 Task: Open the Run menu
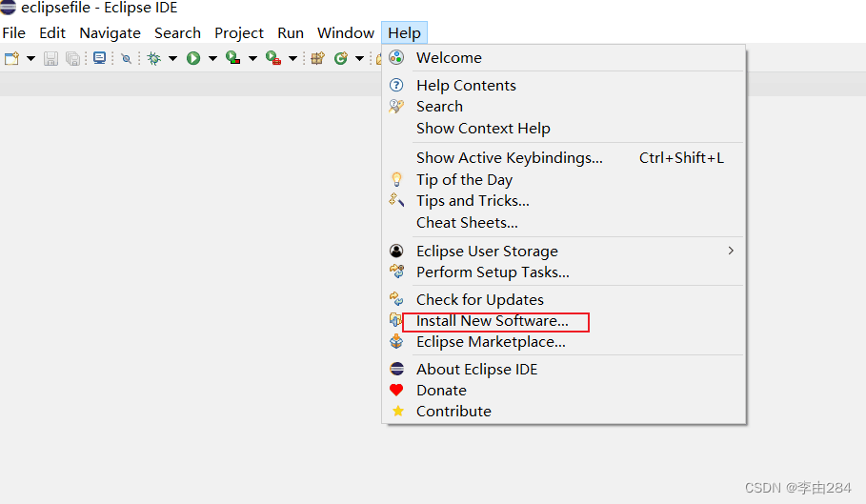[291, 33]
